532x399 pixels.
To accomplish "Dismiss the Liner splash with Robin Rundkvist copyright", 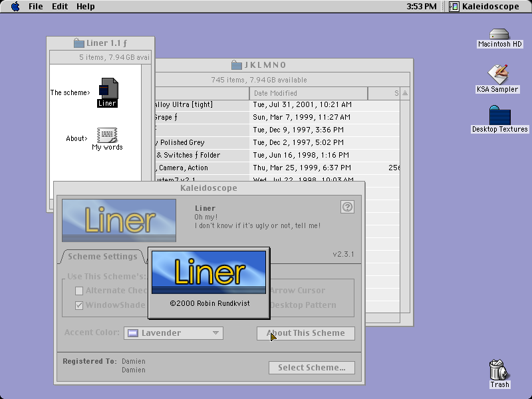I will (x=209, y=283).
